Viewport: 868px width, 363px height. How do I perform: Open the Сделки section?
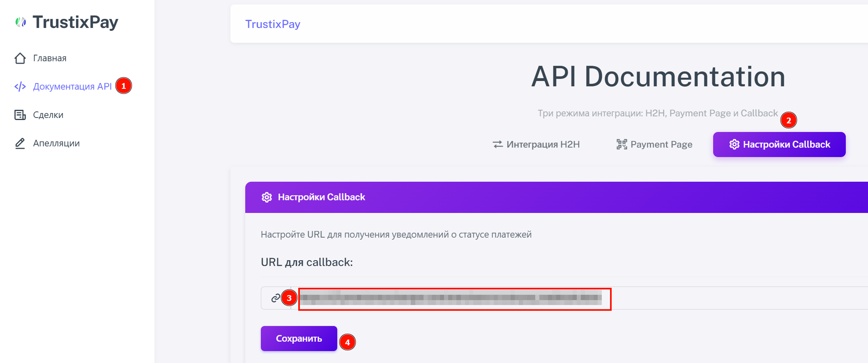(x=48, y=115)
